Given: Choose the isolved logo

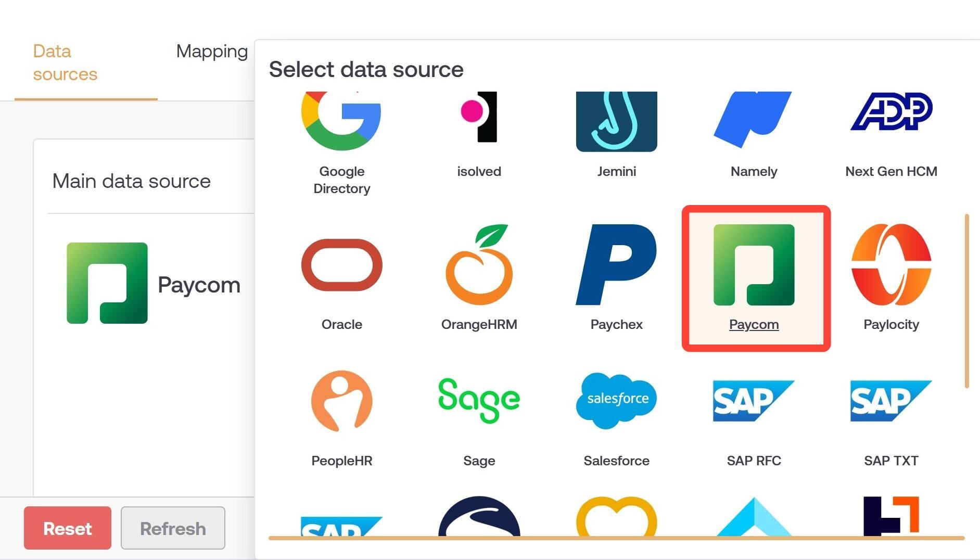Looking at the screenshot, I should [x=479, y=117].
